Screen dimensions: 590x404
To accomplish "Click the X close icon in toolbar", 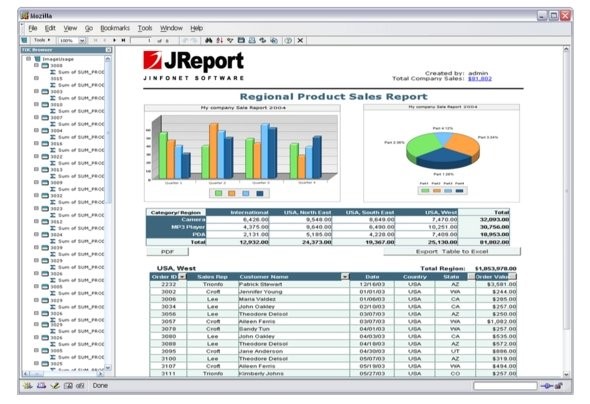I will [300, 40].
